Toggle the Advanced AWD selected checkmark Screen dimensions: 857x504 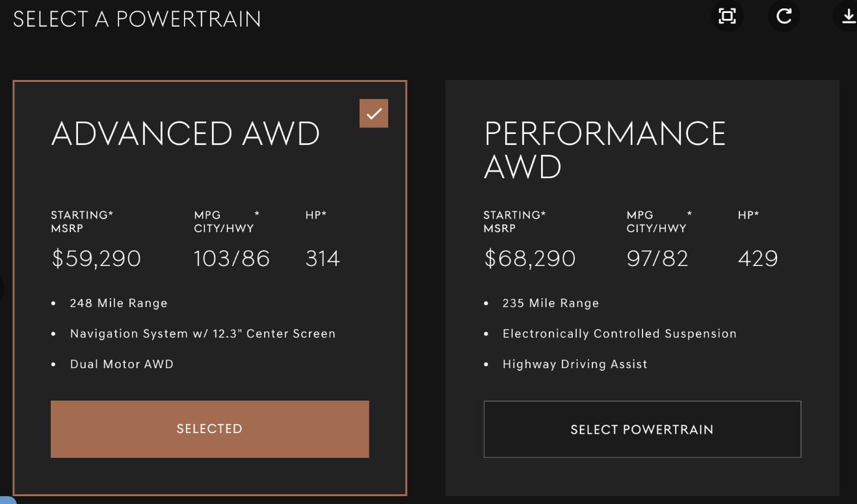coord(374,113)
